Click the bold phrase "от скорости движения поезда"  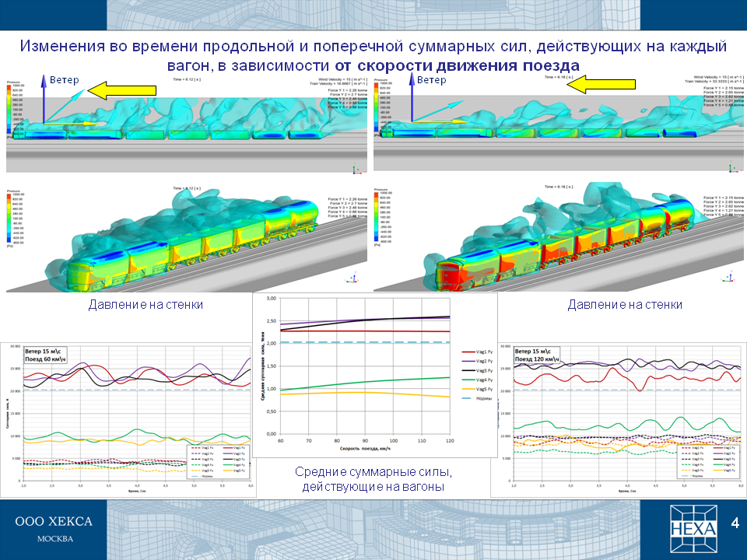(457, 65)
